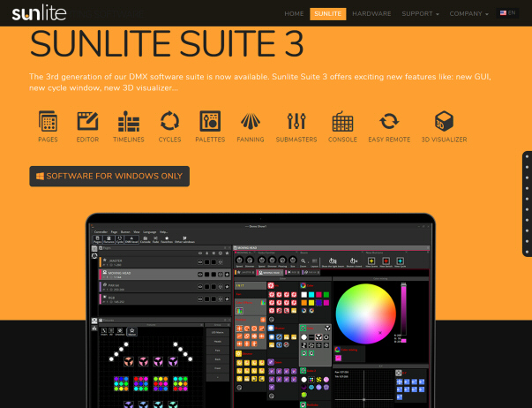Select the Master star icon in Fixtures panel

(x=131, y=331)
